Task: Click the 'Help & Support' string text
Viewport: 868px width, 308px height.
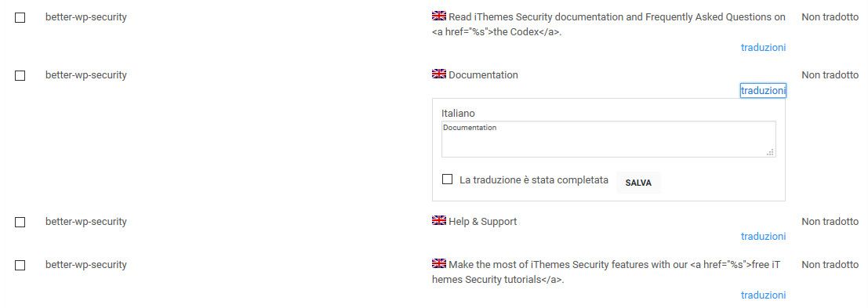Action: point(483,222)
